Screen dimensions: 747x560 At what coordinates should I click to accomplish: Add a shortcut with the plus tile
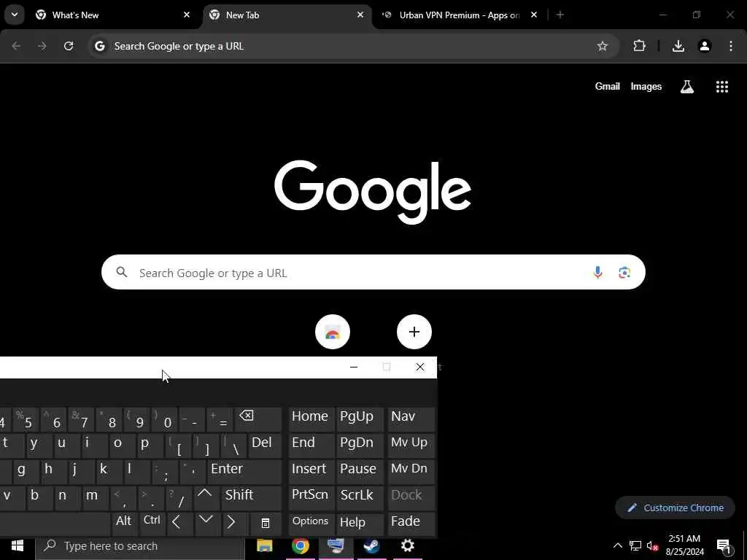[414, 332]
